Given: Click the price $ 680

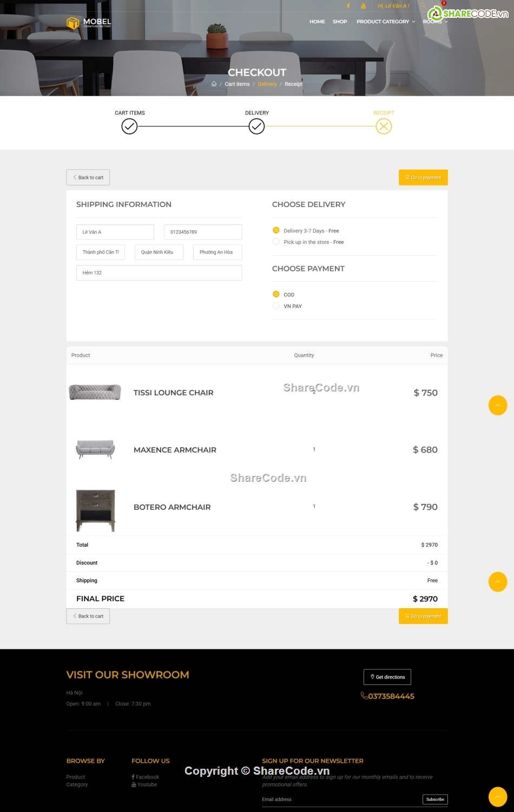Looking at the screenshot, I should [x=425, y=450].
